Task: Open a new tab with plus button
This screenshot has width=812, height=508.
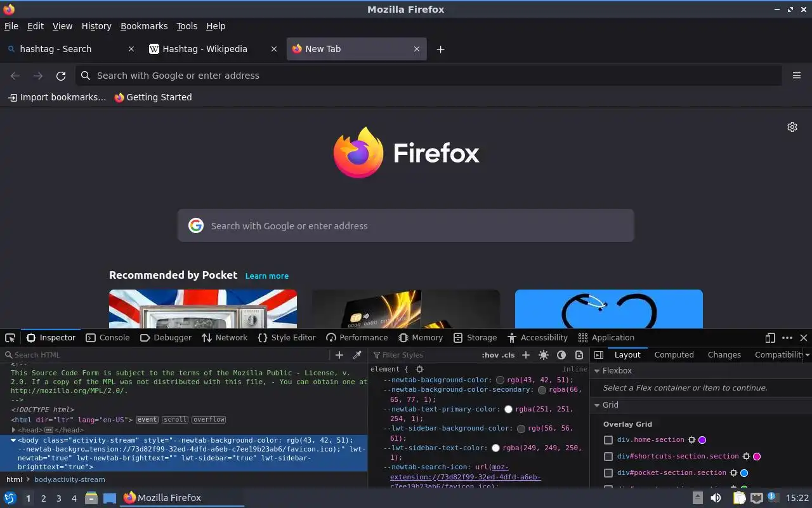Action: tap(440, 49)
